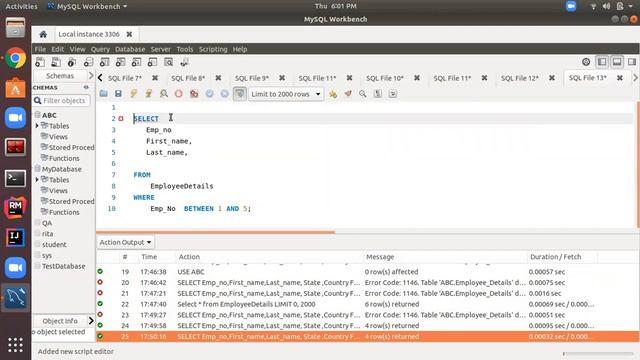Viewport: 640px width, 360px height.
Task: Run EXPLAIN on current statement
Action: (x=164, y=94)
